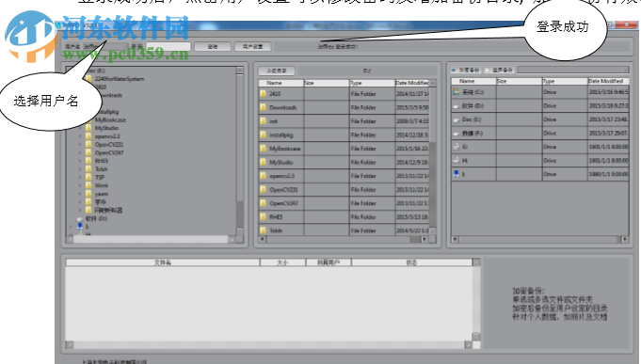Click the password input field
This screenshot has width=641, height=364.
[x=168, y=47]
